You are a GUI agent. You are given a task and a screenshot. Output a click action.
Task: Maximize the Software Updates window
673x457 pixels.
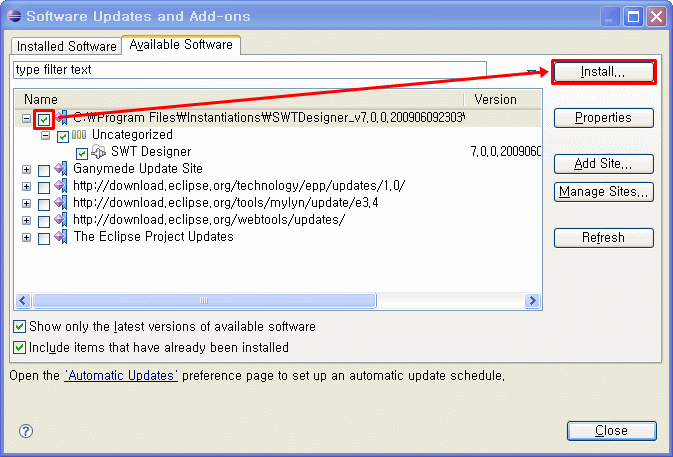[634, 17]
